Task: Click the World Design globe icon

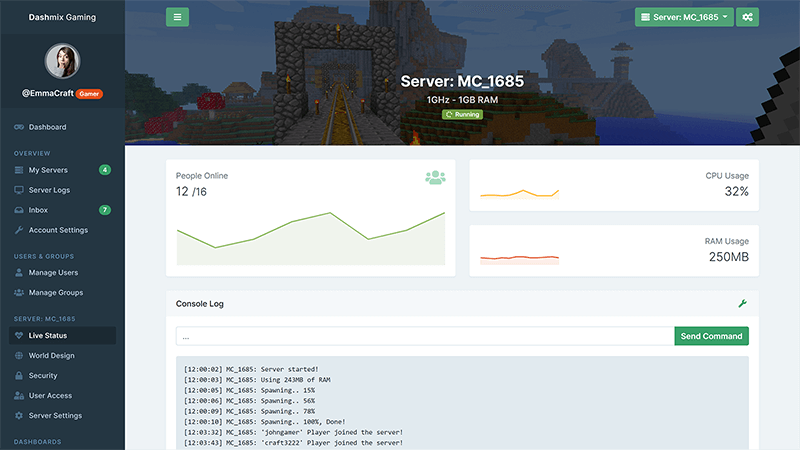Action: click(x=19, y=355)
